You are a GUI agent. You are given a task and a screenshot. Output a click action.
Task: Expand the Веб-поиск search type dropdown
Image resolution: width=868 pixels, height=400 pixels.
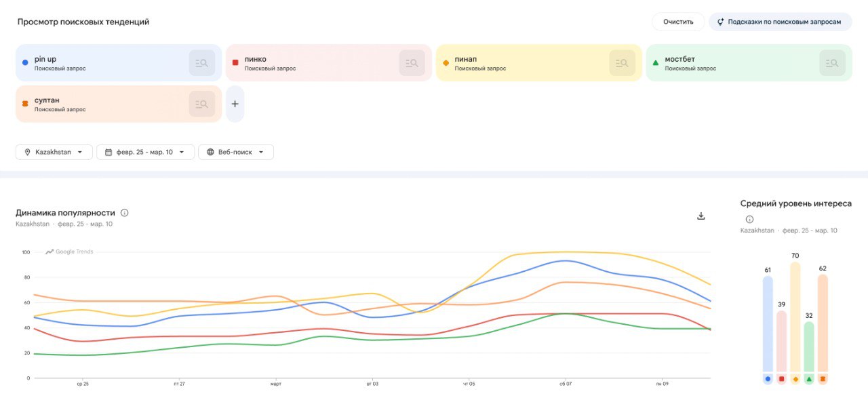(235, 152)
